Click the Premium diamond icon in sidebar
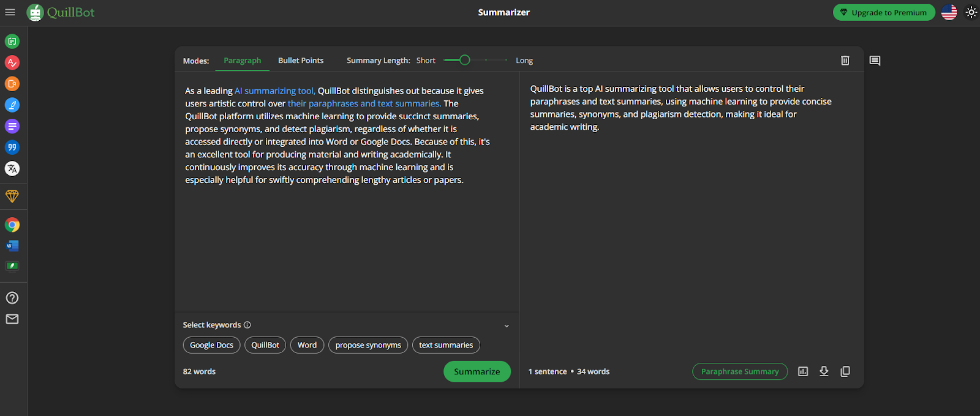980x416 pixels. pyautogui.click(x=12, y=196)
